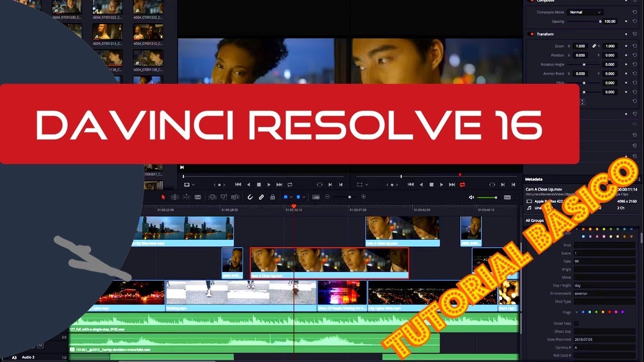Click the blue Marker icon in toolbar
644x362 pixels.
298,197
